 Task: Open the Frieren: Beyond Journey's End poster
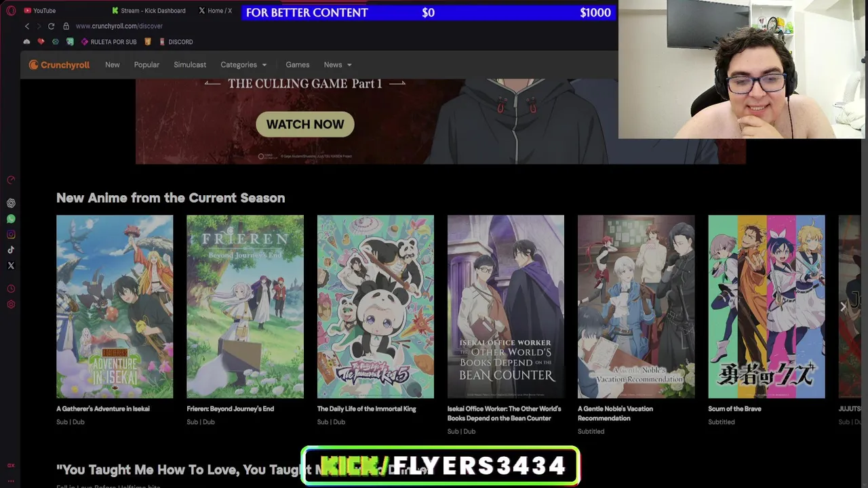point(245,306)
